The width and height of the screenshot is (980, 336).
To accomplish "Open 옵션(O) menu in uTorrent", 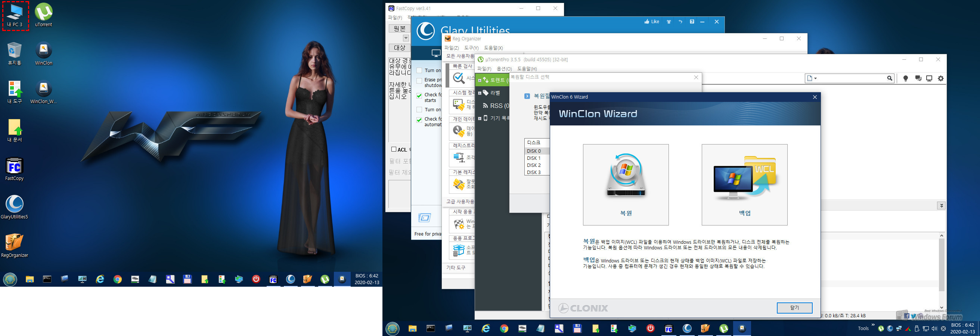I will point(505,69).
